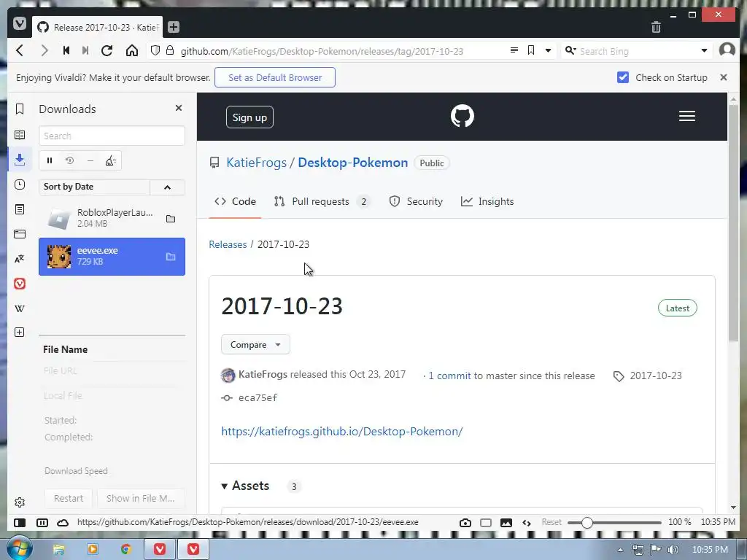Image resolution: width=747 pixels, height=560 pixels.
Task: Adjust the page zoom slider
Action: pos(614,522)
